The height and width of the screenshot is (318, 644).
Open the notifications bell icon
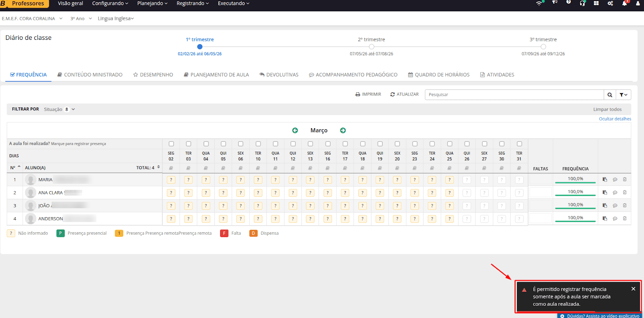point(624,3)
